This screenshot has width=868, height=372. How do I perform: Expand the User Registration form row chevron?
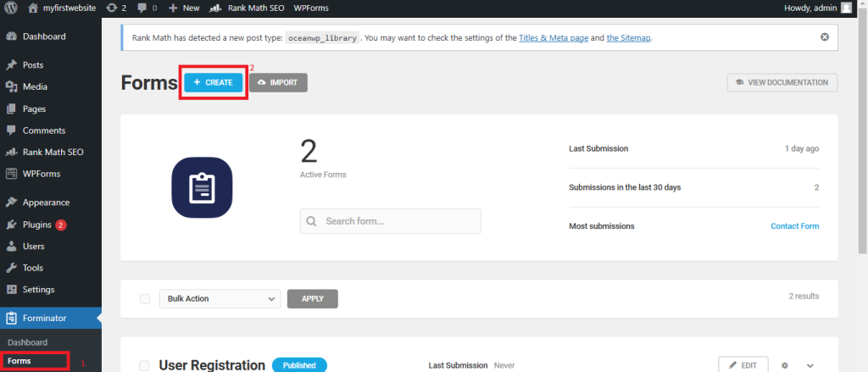(810, 365)
